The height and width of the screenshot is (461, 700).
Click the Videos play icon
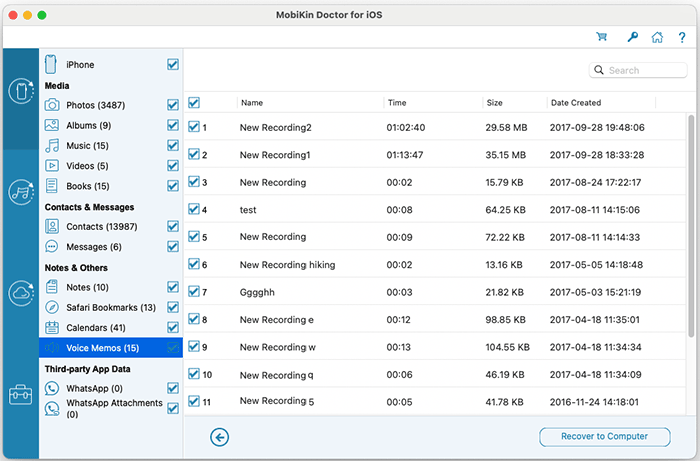pyautogui.click(x=52, y=166)
